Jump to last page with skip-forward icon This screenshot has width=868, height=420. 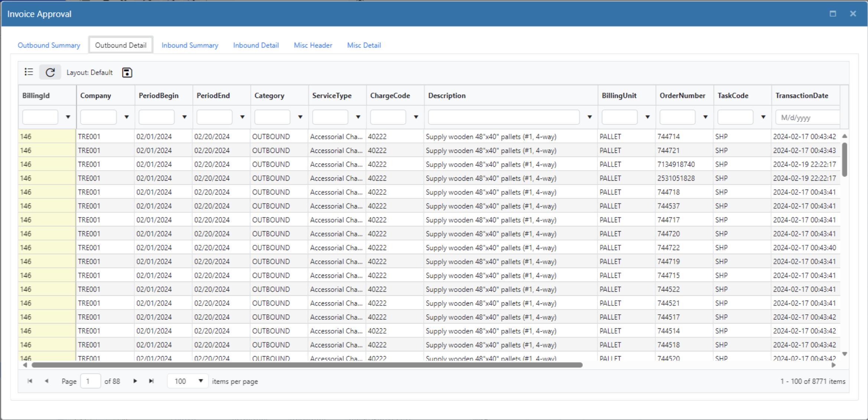(151, 381)
